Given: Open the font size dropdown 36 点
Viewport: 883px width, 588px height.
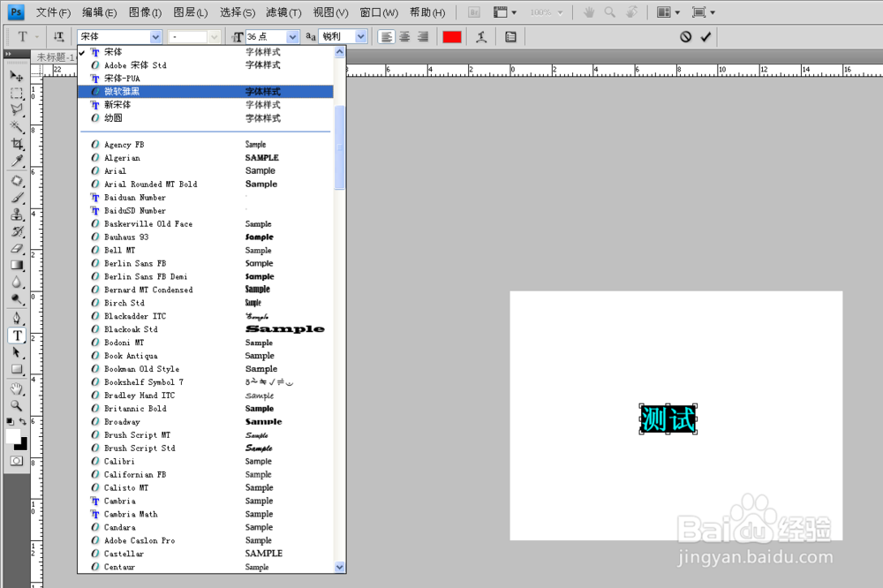Looking at the screenshot, I should pos(292,36).
